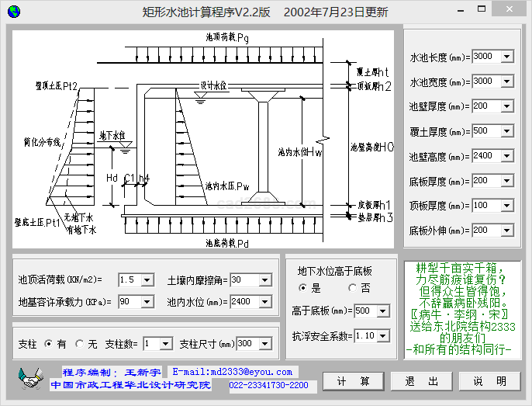Viewport: 532px width, 406px height.
Task: Choose 有 for the 支柱 option
Action: 49,343
